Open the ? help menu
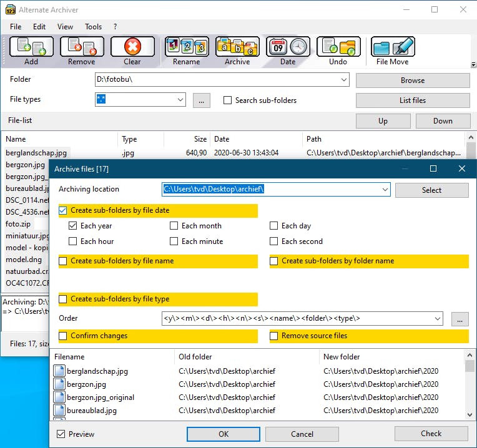Image resolution: width=477 pixels, height=448 pixels. pos(115,27)
